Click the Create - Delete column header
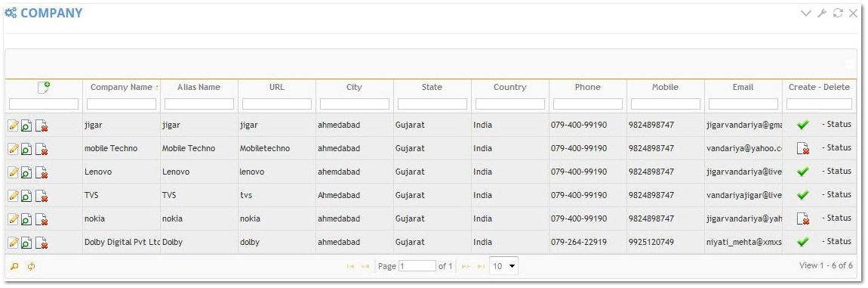The height and width of the screenshot is (288, 868). pos(819,87)
